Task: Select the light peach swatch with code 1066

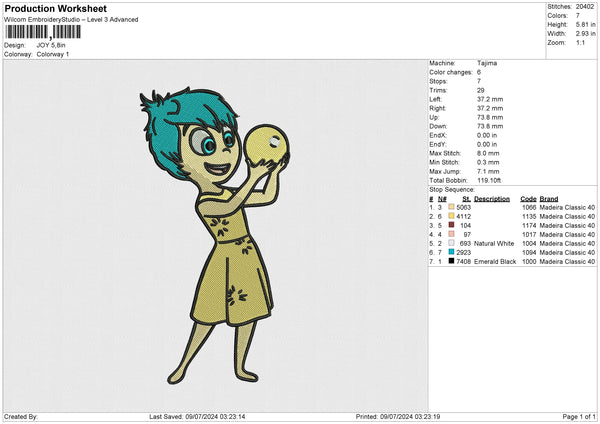Action: point(451,207)
